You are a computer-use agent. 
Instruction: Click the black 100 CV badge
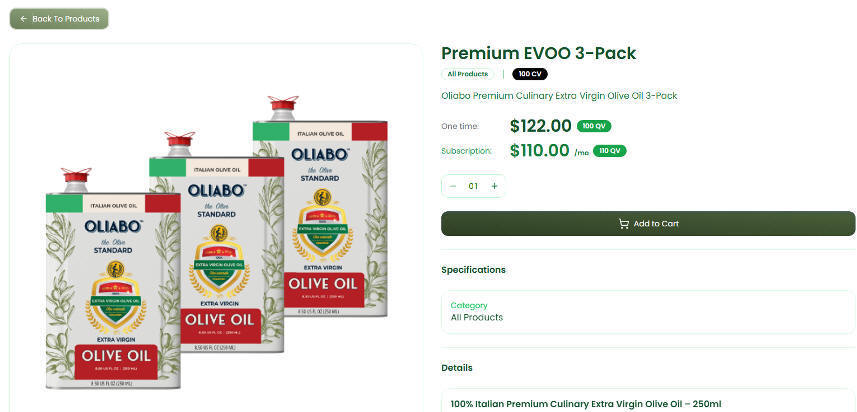(x=530, y=74)
